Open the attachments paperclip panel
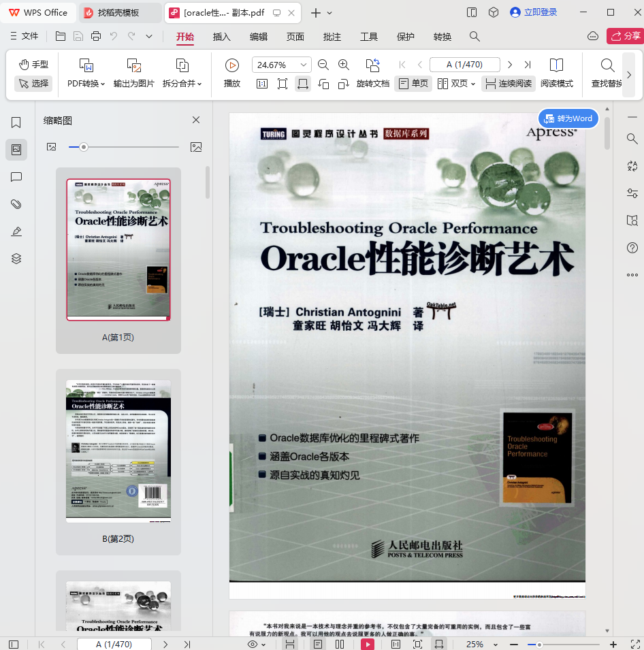The height and width of the screenshot is (650, 644). click(16, 204)
